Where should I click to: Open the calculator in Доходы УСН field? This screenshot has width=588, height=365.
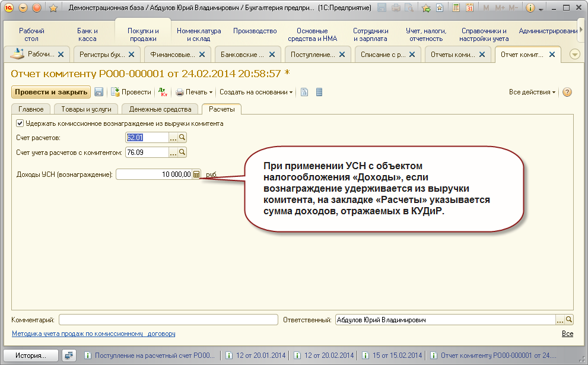pyautogui.click(x=196, y=174)
